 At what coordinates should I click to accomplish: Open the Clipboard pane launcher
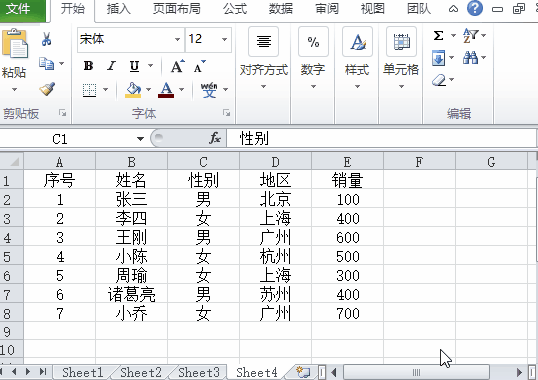(62, 112)
